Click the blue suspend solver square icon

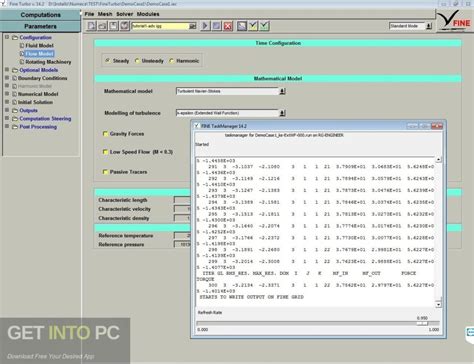click(x=216, y=26)
